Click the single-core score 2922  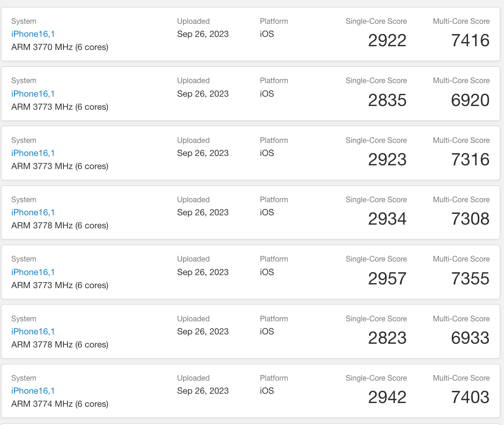[x=387, y=41]
